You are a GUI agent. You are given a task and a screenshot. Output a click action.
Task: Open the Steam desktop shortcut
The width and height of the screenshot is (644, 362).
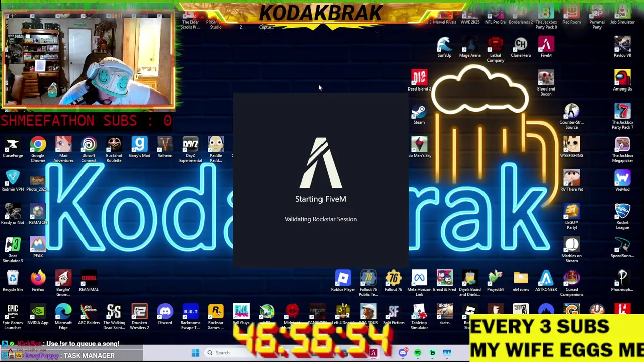pyautogui.click(x=419, y=114)
